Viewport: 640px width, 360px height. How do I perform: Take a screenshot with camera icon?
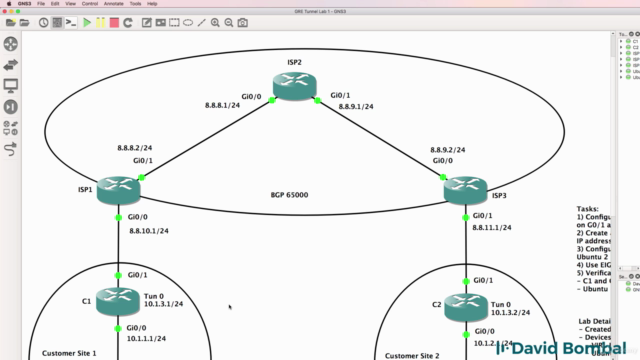[x=242, y=23]
